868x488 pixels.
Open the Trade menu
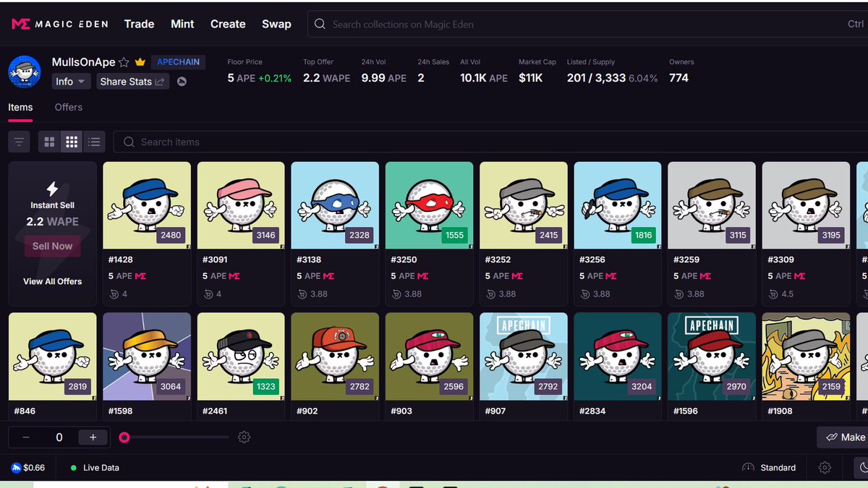pos(139,24)
